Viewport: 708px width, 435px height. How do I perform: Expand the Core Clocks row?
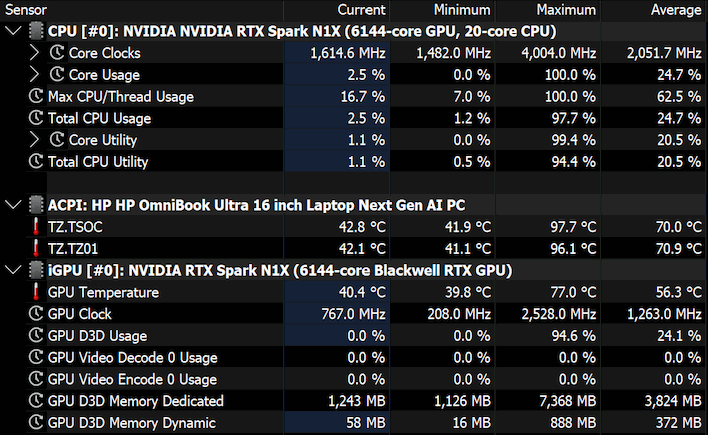[x=34, y=52]
